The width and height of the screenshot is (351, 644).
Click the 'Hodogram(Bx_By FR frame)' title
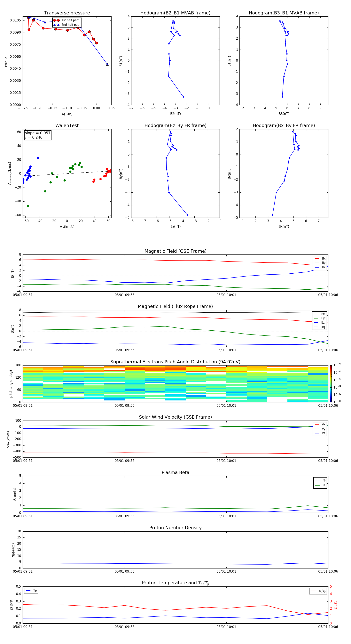point(284,125)
